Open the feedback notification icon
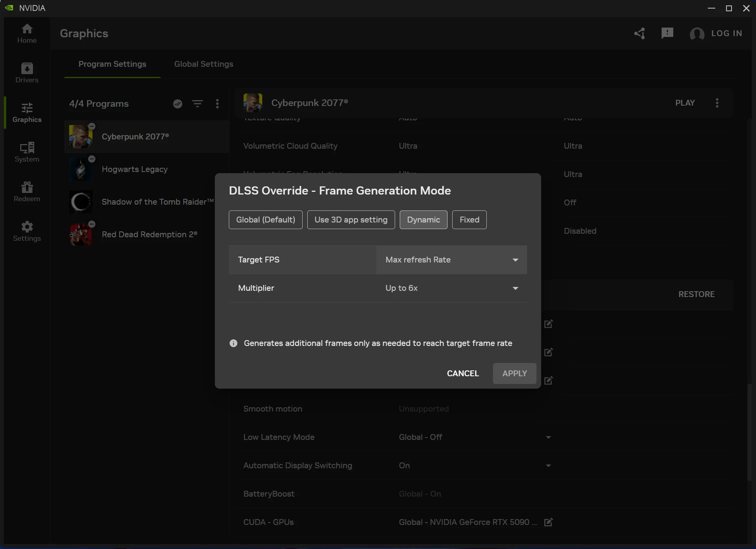756x549 pixels. (667, 33)
